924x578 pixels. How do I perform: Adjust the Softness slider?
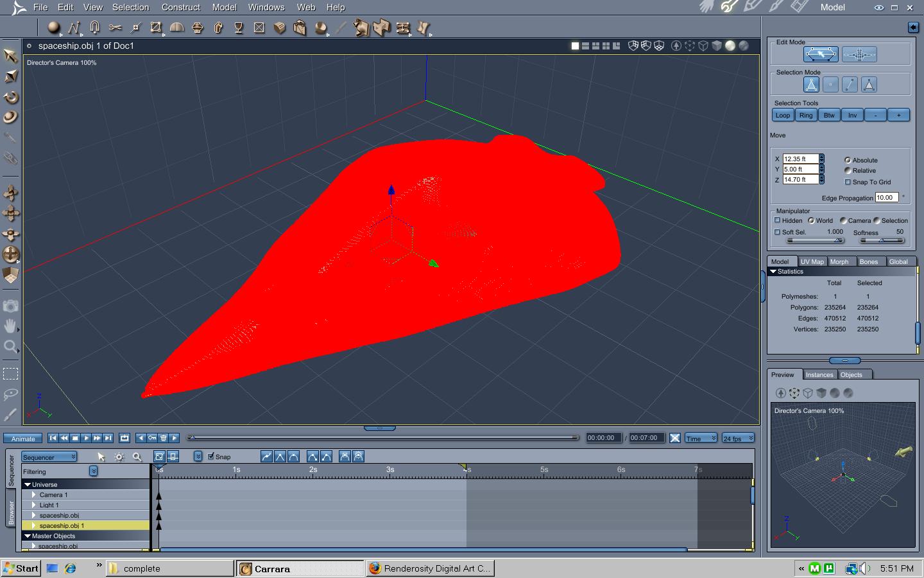click(882, 240)
